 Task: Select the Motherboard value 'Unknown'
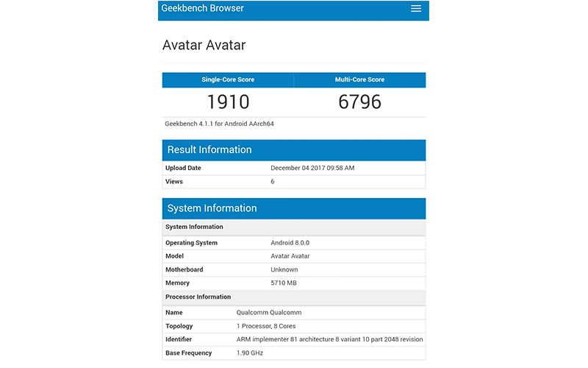(284, 269)
